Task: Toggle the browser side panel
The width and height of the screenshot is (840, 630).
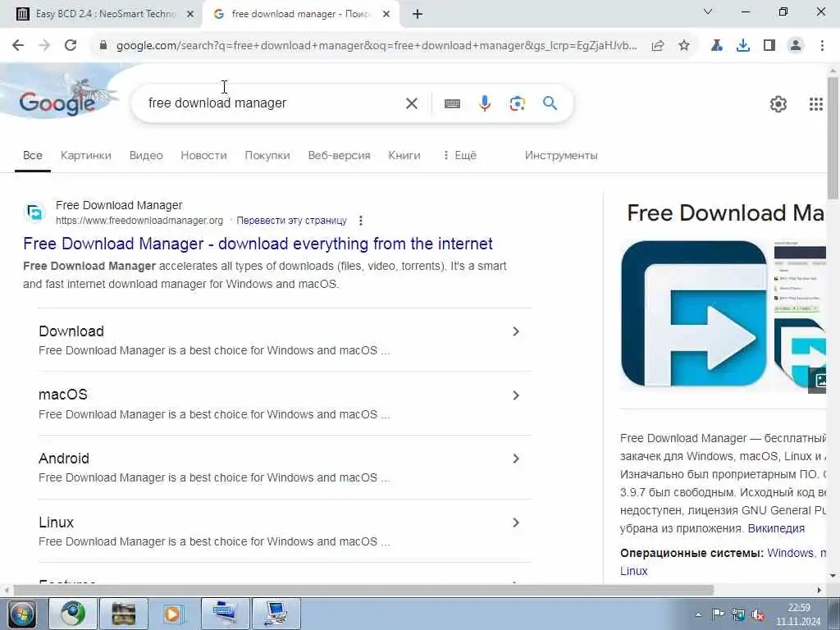Action: pos(769,46)
